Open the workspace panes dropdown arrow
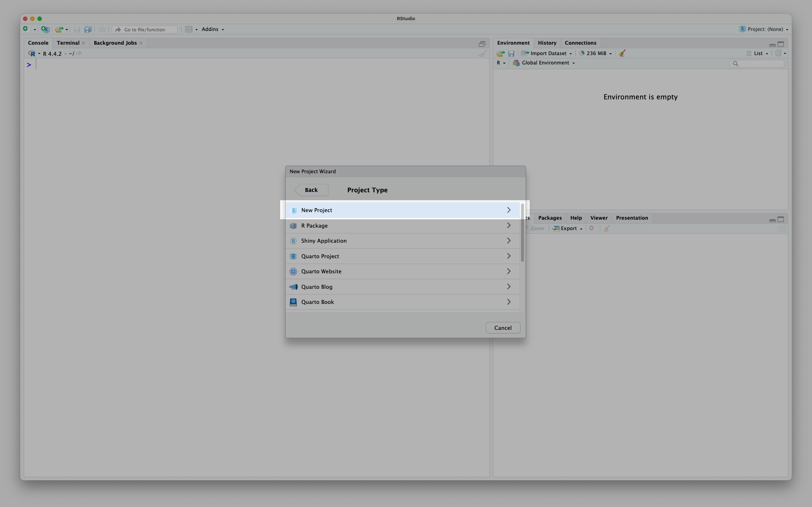The height and width of the screenshot is (507, 812). tap(197, 30)
